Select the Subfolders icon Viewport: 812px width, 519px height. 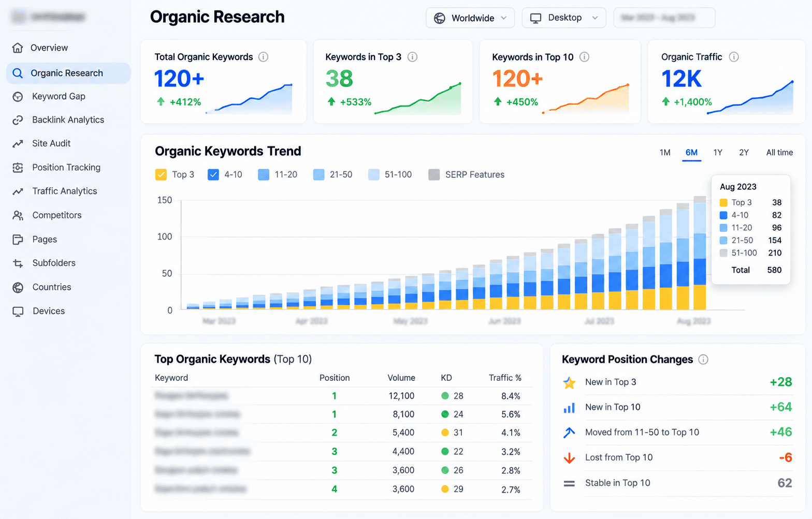tap(18, 263)
